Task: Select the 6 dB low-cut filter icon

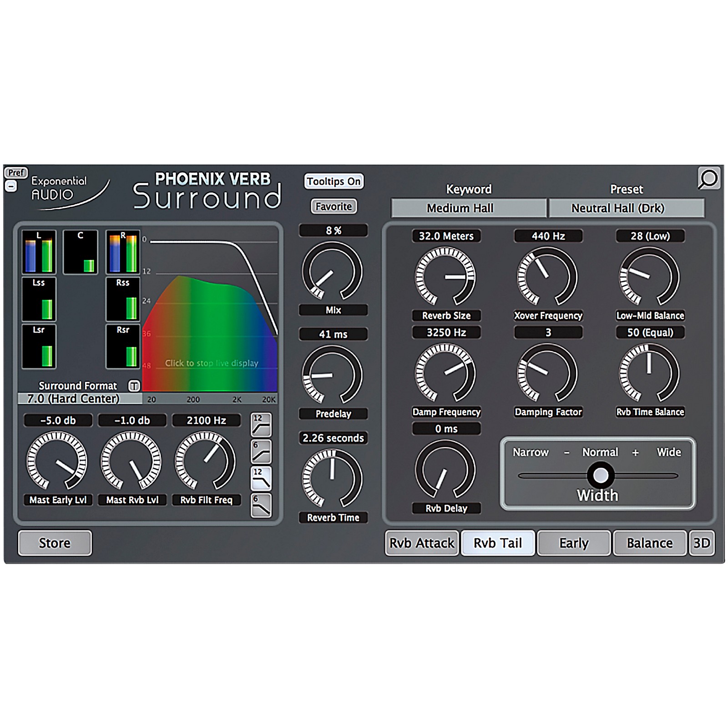Action: pos(261,451)
